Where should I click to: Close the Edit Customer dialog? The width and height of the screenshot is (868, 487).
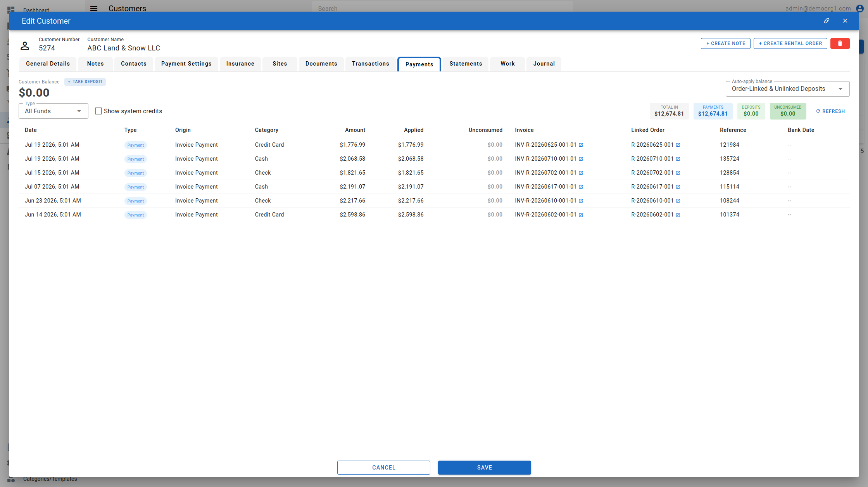845,21
